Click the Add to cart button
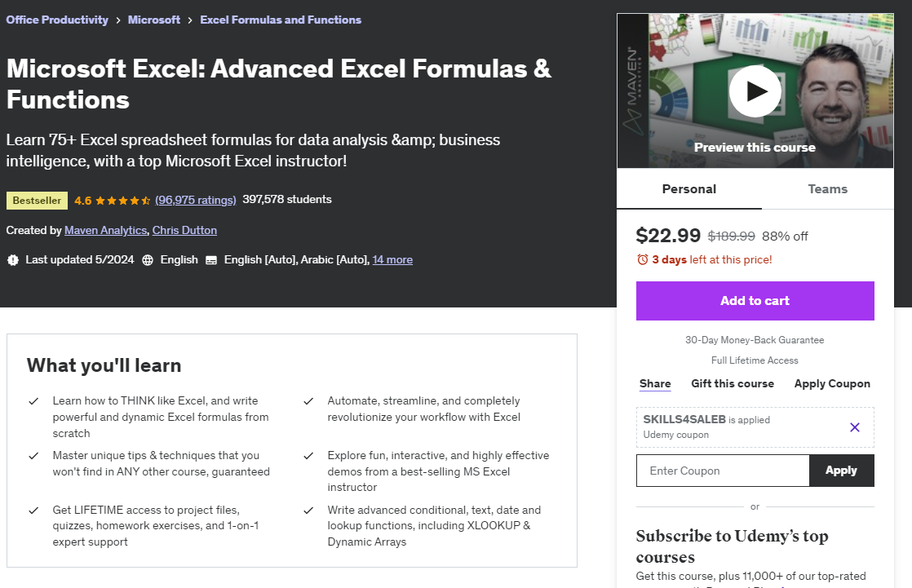The width and height of the screenshot is (912, 588). pos(755,300)
